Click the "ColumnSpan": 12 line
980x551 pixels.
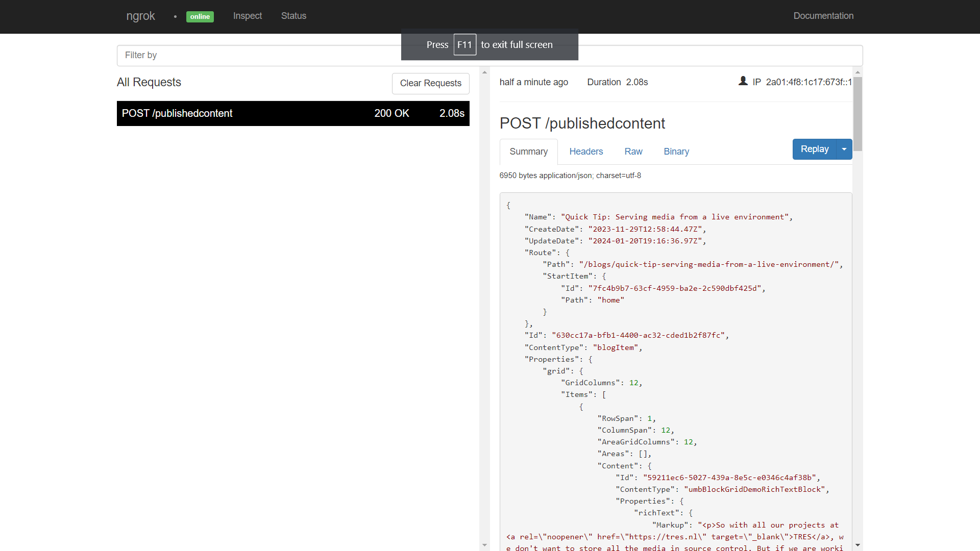click(636, 430)
